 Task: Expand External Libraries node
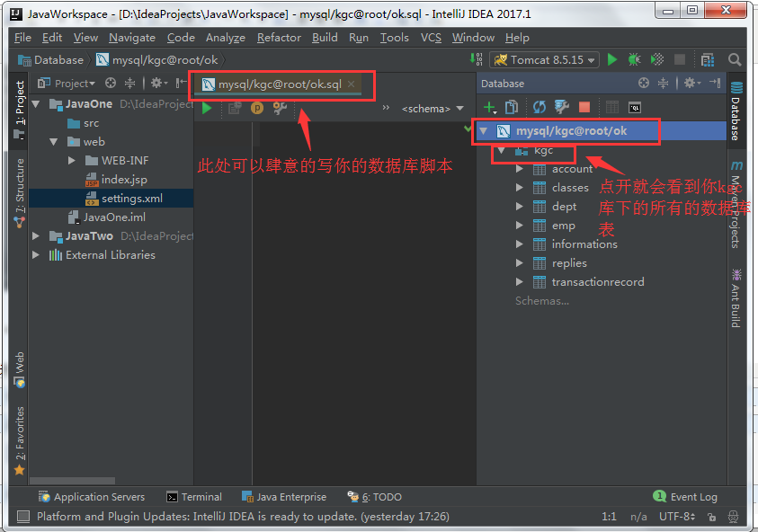pyautogui.click(x=36, y=254)
